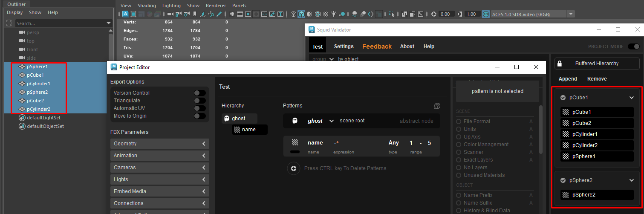The height and width of the screenshot is (214, 644).
Task: Expand the Connections FBX section
Action: 160,203
